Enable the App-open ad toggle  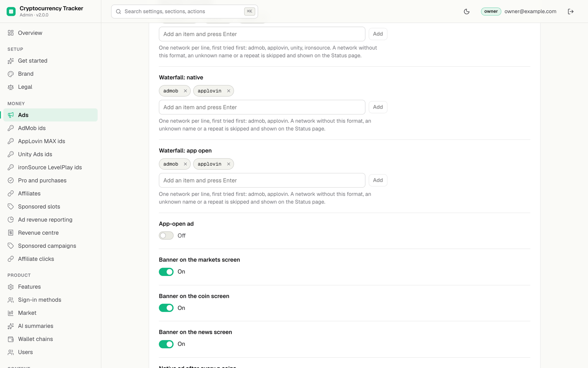coord(166,236)
